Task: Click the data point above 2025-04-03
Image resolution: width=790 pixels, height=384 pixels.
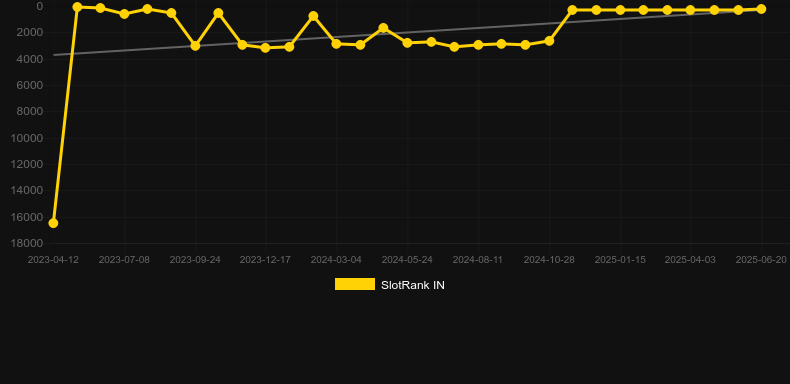Action: 690,10
